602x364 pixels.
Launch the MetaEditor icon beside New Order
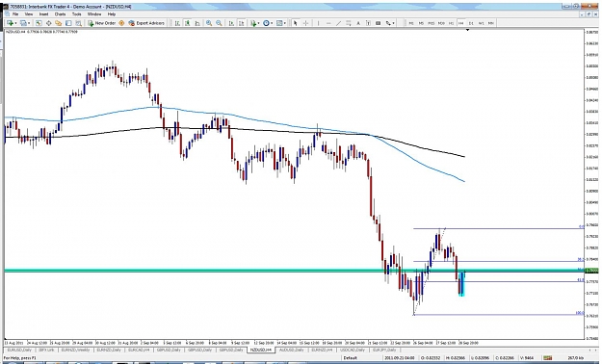tap(121, 23)
